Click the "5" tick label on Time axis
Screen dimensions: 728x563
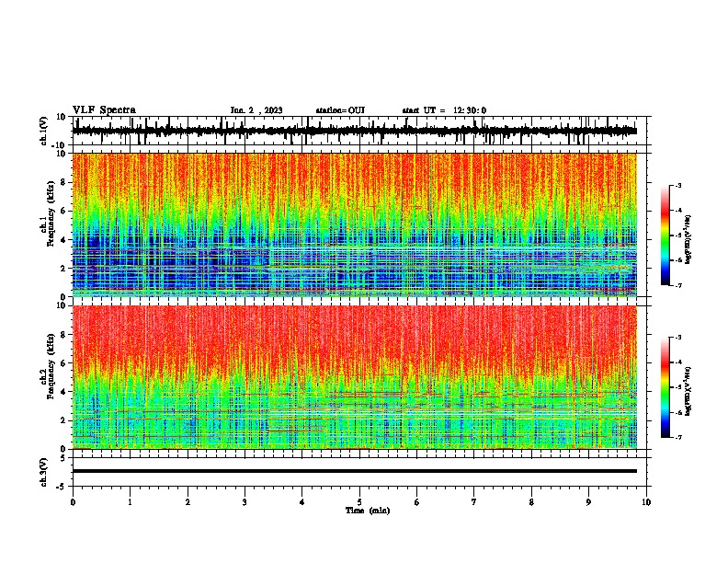(x=359, y=502)
